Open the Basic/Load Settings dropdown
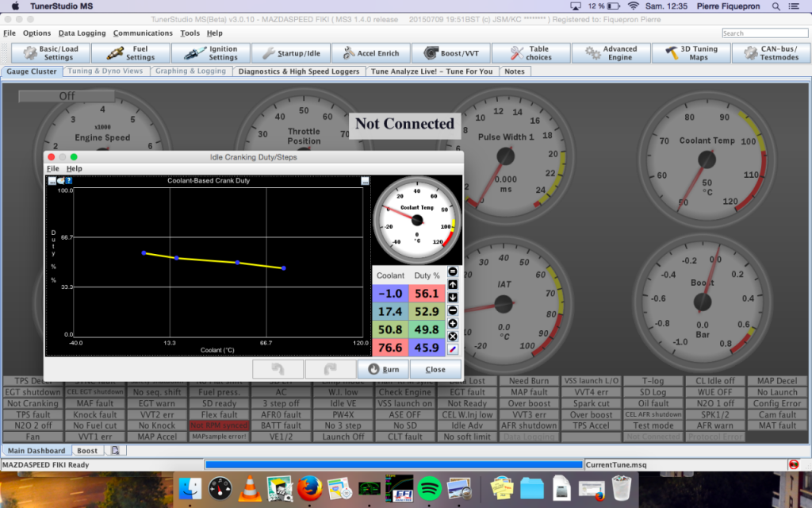 (x=50, y=53)
